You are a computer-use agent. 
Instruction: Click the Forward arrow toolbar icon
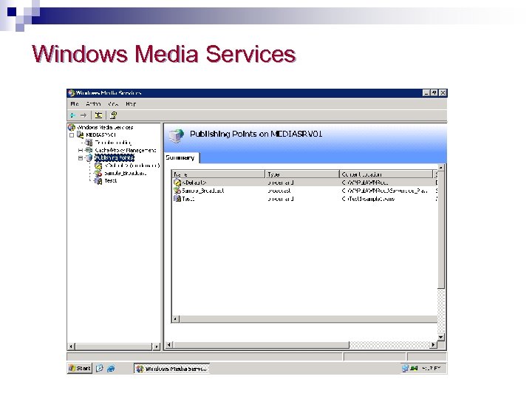pos(83,115)
